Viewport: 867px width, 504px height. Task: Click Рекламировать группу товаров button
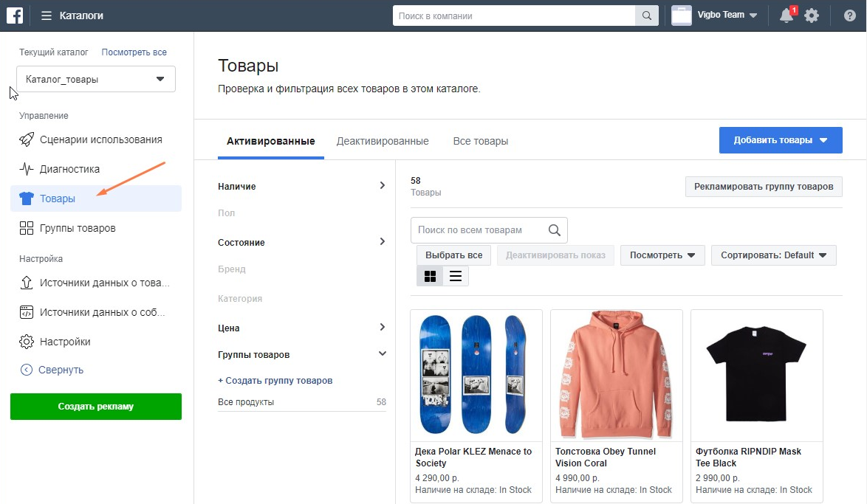(764, 187)
